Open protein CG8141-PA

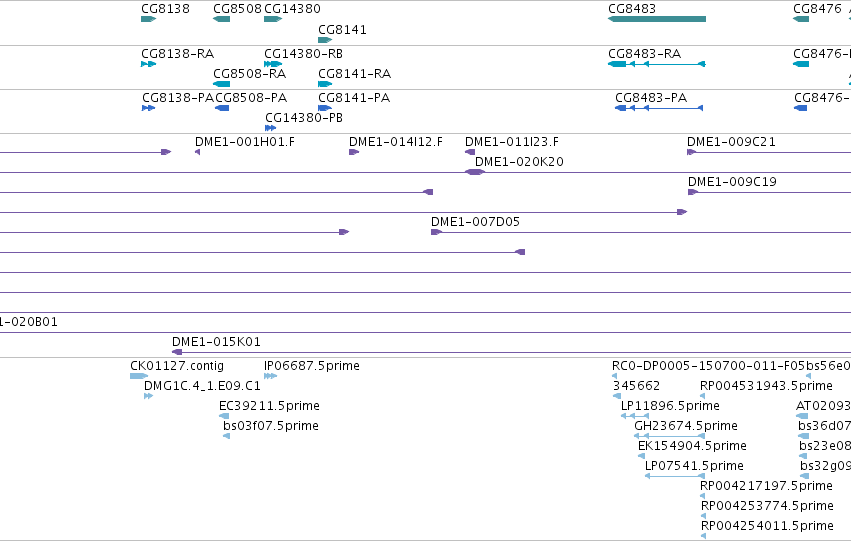click(x=354, y=98)
